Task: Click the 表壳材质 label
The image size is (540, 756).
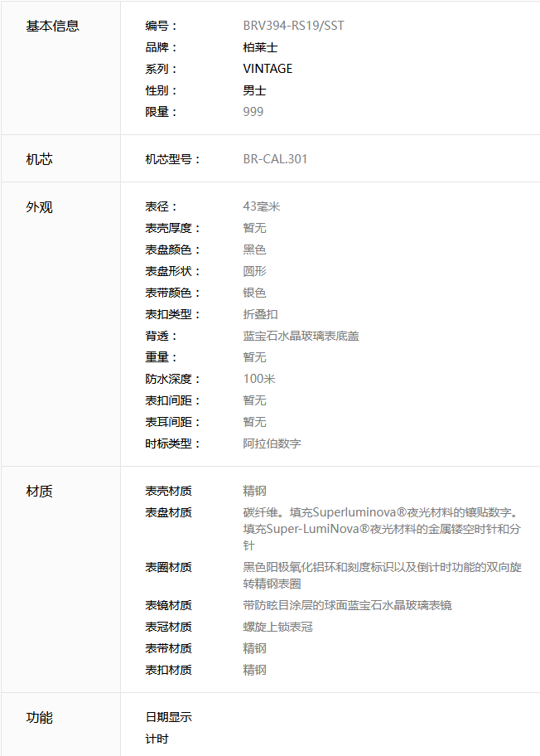Action: point(169,491)
